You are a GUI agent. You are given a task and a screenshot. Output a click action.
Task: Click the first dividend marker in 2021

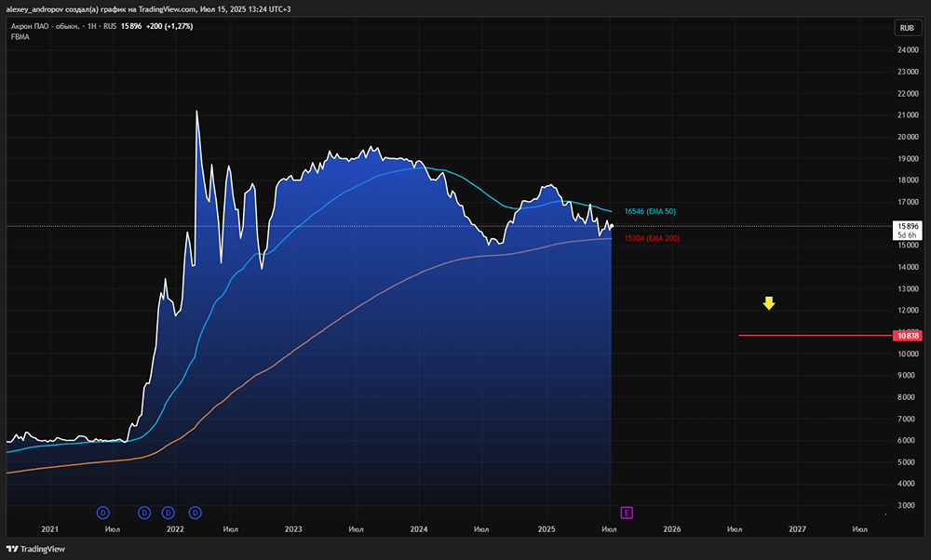(102, 513)
